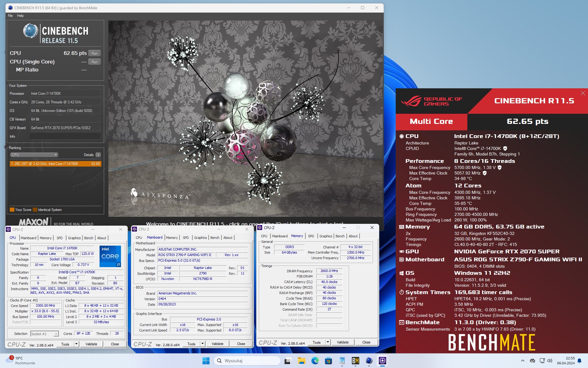The width and height of the screenshot is (588, 368).
Task: Click Validate in left CPU-Z window
Action: [x=91, y=344]
